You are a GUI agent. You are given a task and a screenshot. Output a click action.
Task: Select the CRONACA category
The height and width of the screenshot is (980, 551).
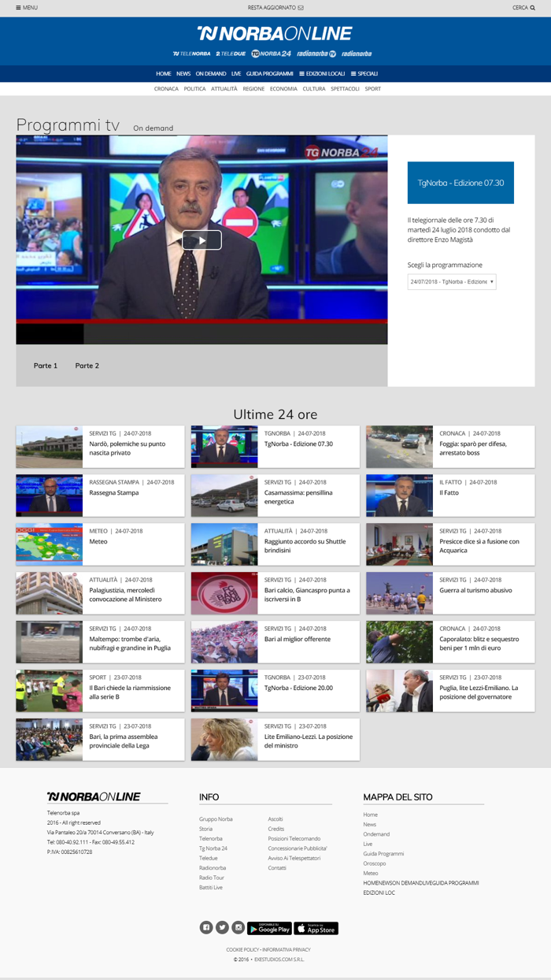166,89
